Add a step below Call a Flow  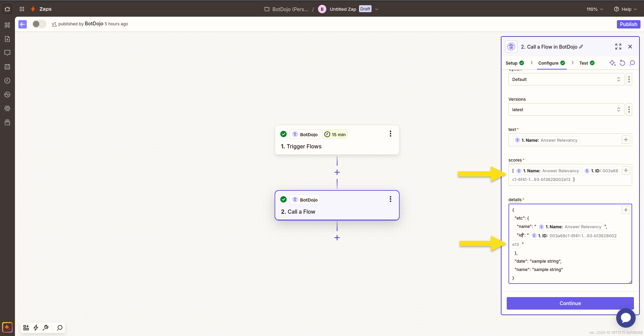point(337,238)
